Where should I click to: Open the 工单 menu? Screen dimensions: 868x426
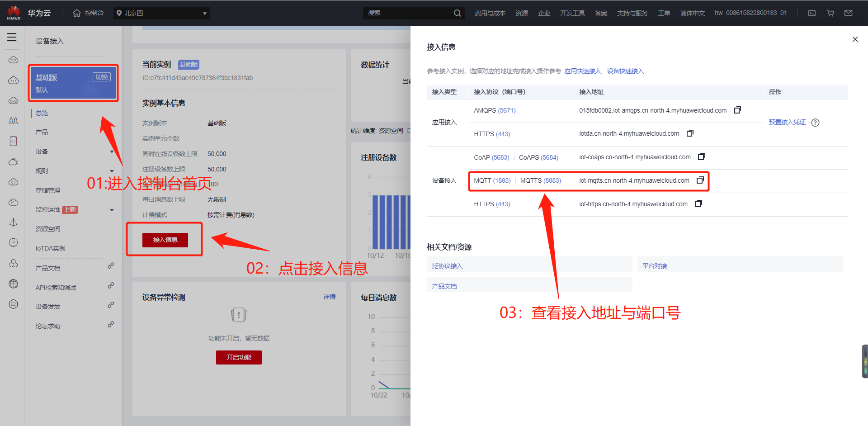tap(664, 13)
